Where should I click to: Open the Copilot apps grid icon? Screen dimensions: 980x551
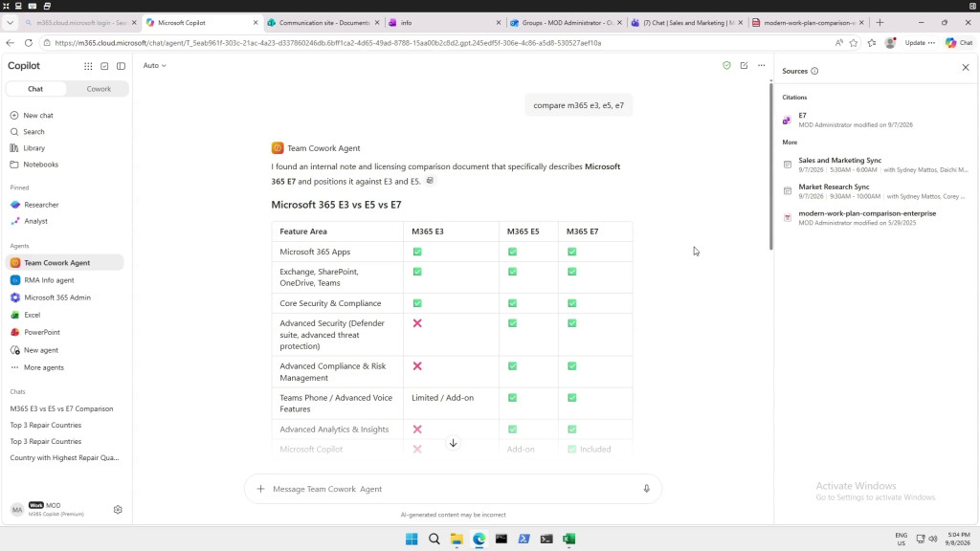tap(88, 66)
